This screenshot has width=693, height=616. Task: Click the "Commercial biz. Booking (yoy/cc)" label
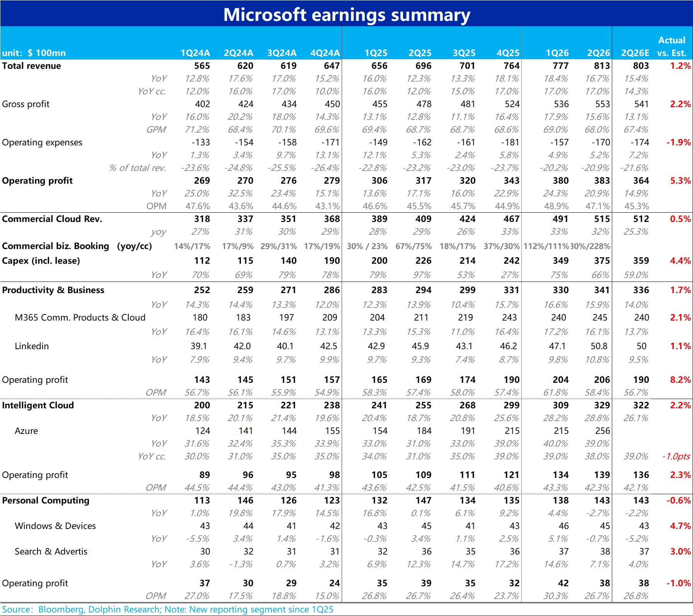pyautogui.click(x=77, y=246)
